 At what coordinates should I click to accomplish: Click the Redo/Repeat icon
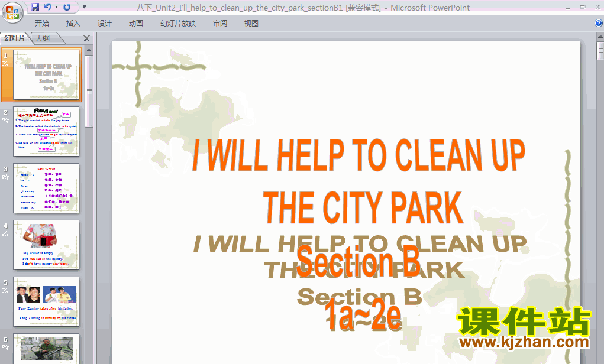pyautogui.click(x=67, y=7)
